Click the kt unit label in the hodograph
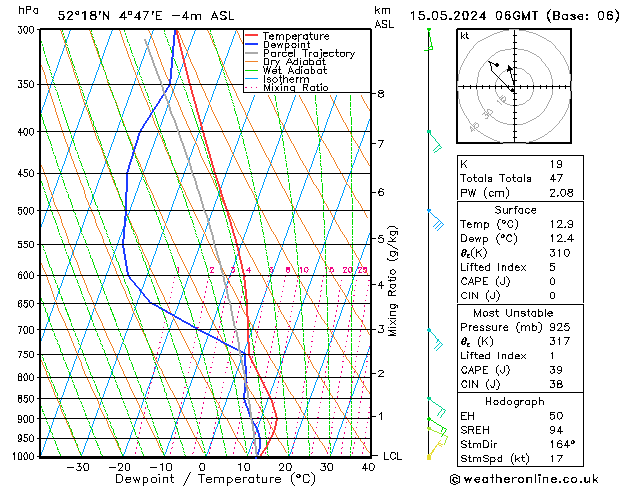The height and width of the screenshot is (486, 629). click(x=465, y=36)
